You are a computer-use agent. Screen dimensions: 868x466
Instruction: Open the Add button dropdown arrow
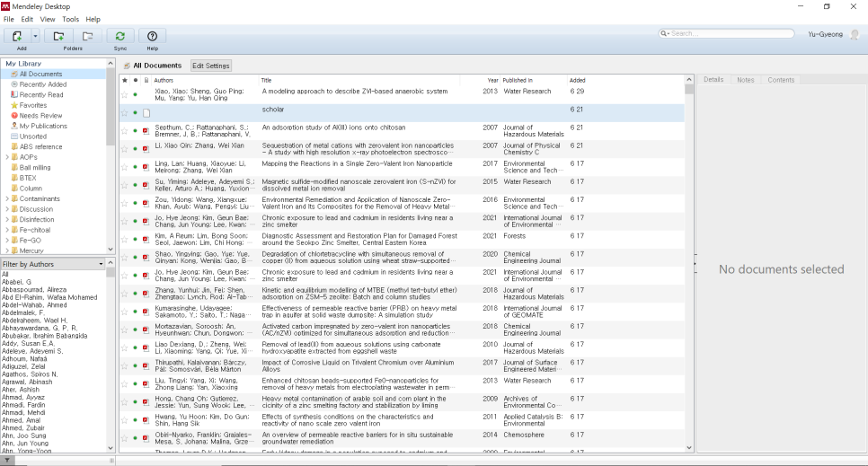tap(35, 36)
